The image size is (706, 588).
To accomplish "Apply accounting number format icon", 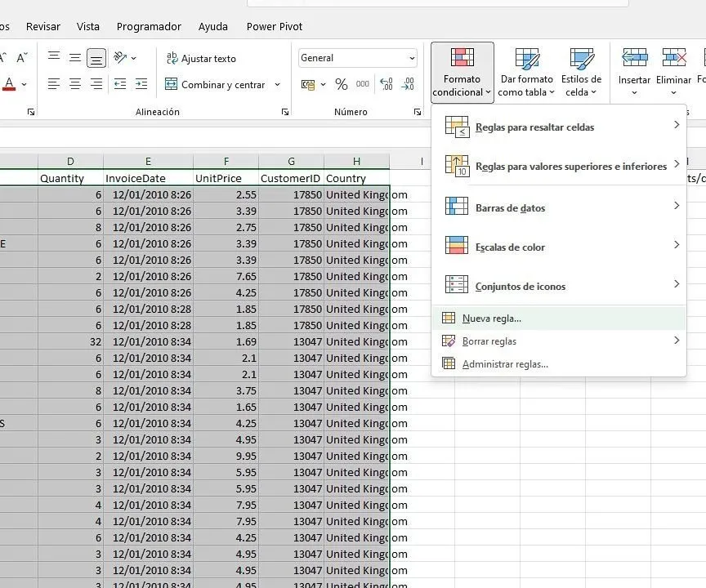I will (308, 85).
